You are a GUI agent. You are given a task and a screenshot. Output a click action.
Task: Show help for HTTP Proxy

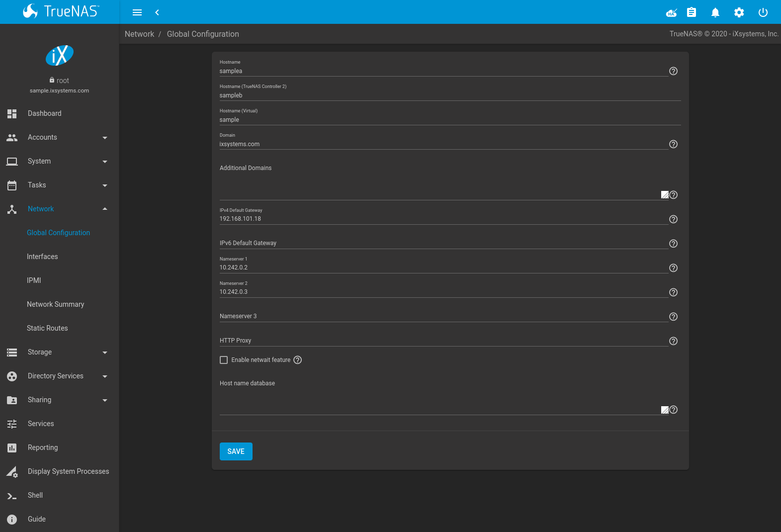(x=673, y=341)
